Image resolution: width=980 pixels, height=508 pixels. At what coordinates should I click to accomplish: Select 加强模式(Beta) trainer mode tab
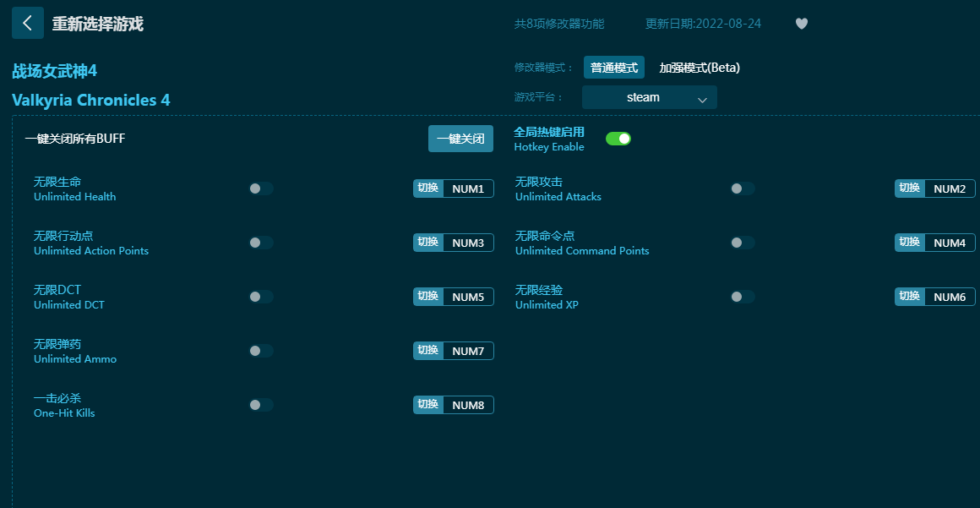point(700,68)
